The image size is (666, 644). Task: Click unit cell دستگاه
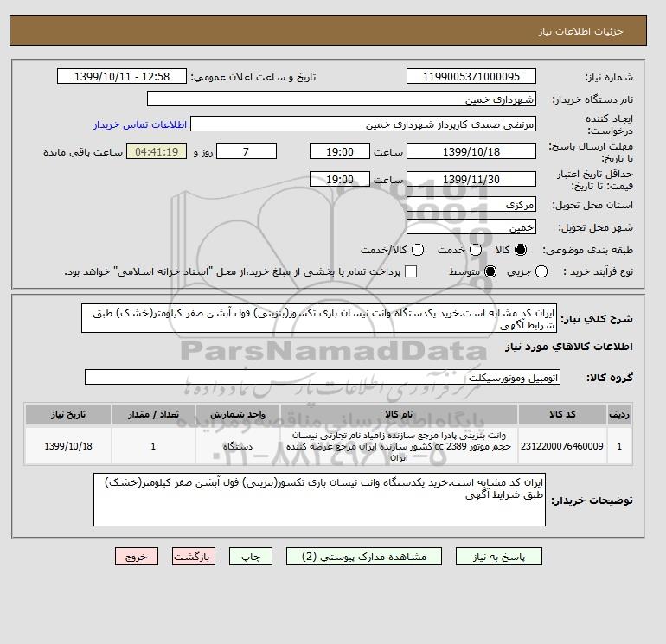click(238, 446)
